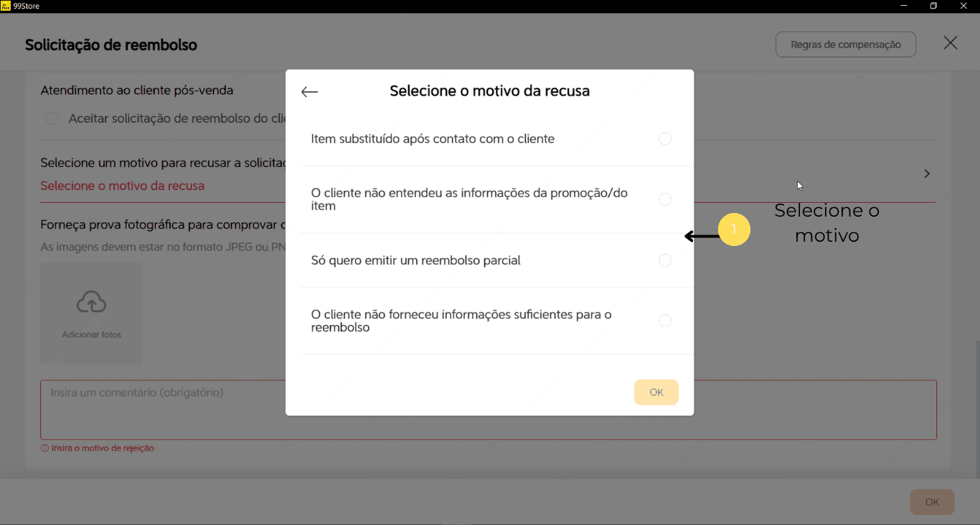Image resolution: width=980 pixels, height=525 pixels.
Task: Click the back arrow in refusal dialog
Action: (309, 92)
